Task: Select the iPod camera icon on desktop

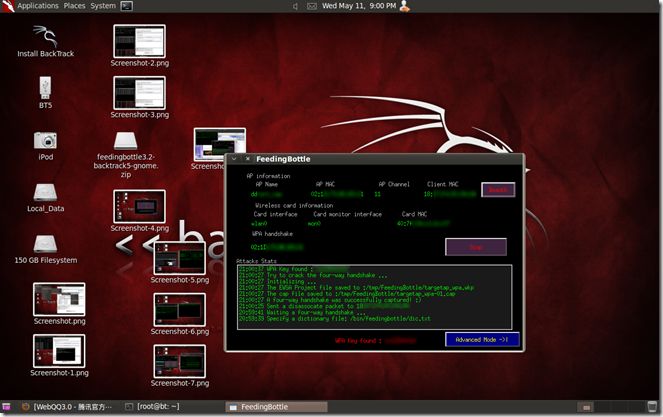Action: (x=45, y=140)
